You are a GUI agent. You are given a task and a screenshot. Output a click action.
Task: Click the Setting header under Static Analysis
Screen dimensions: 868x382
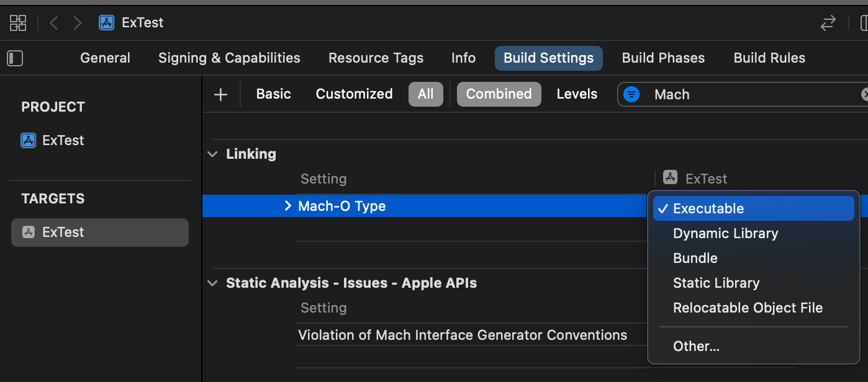(x=323, y=308)
